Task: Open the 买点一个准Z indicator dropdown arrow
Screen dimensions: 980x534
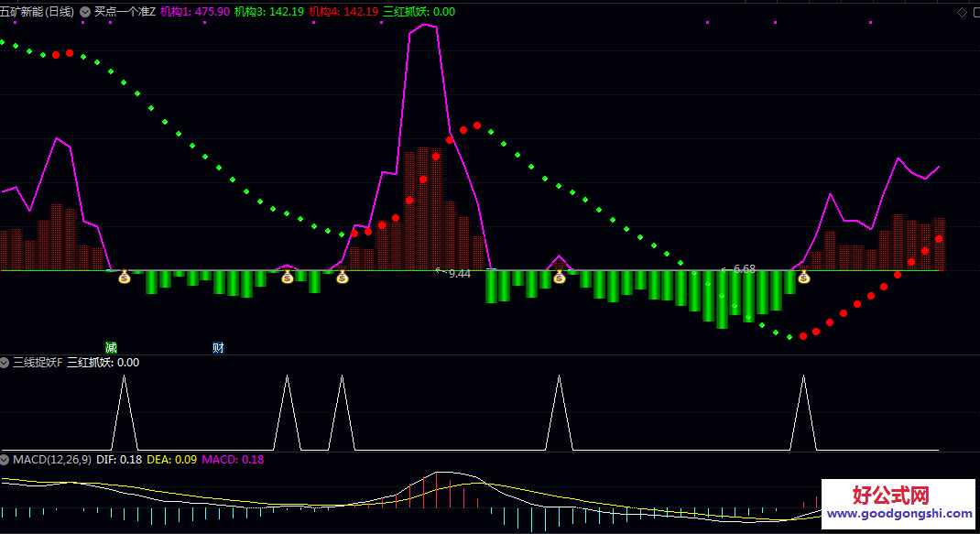Action: 86,12
